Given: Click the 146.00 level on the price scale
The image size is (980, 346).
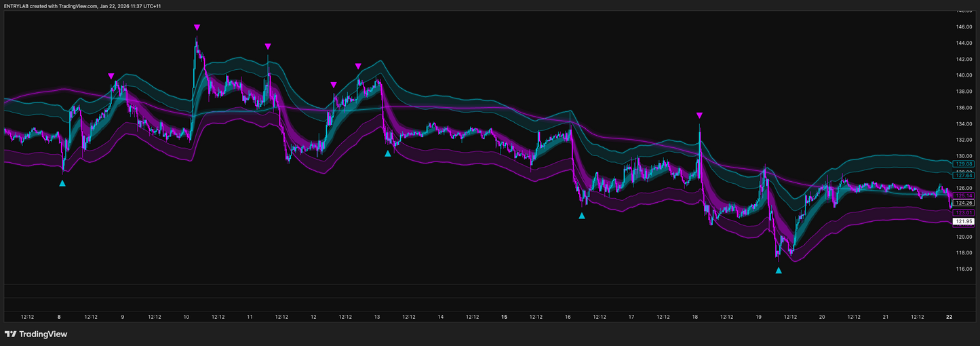Looking at the screenshot, I should point(964,27).
